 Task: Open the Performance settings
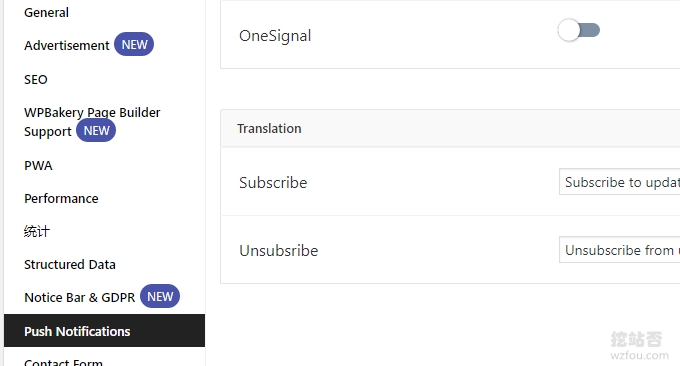pyautogui.click(x=61, y=199)
